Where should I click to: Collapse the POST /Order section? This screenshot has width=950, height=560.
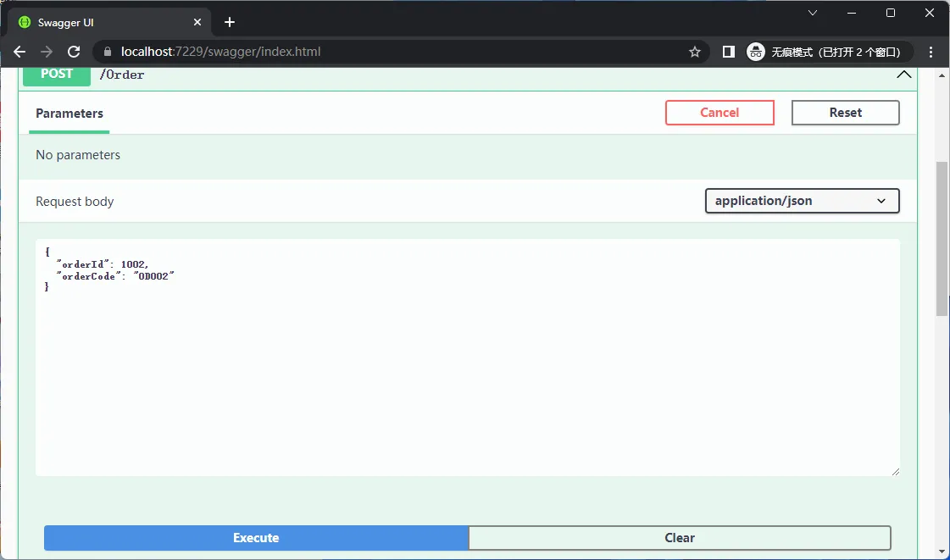pos(904,75)
